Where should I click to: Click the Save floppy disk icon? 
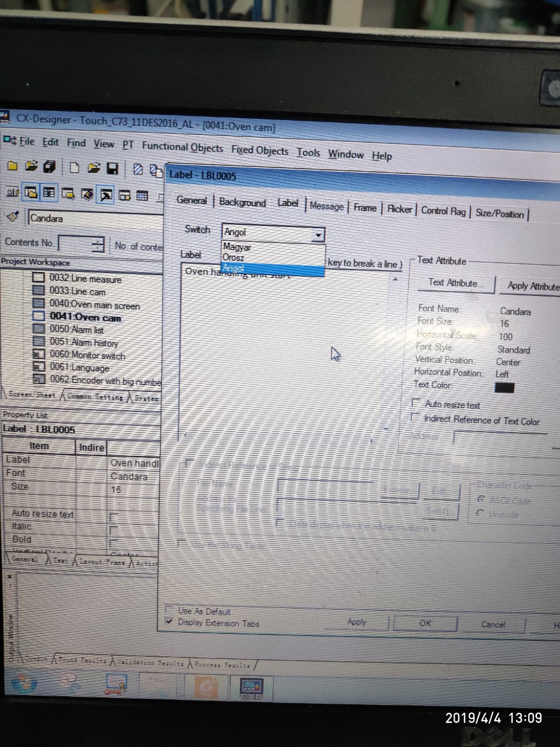point(112,168)
